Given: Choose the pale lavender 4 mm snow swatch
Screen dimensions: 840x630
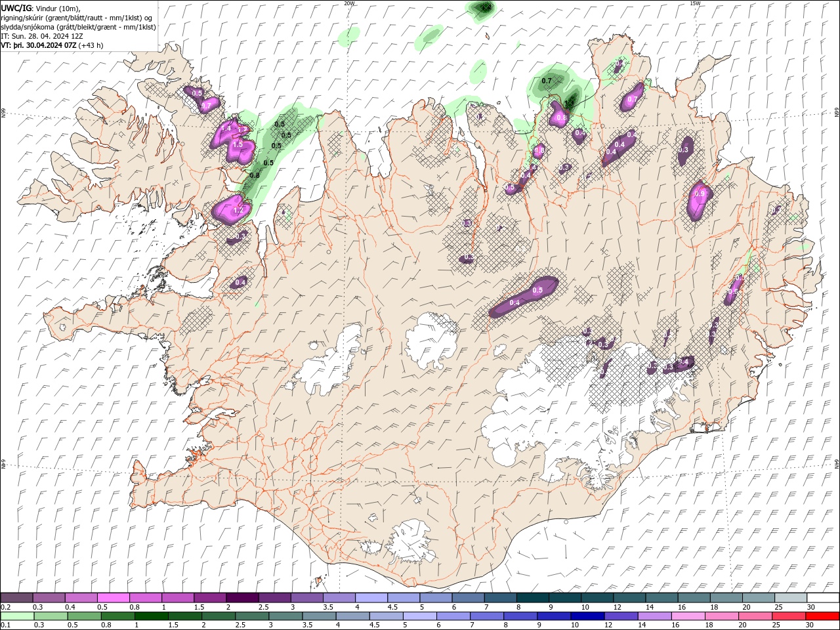Looking at the screenshot, I should coord(371,598).
